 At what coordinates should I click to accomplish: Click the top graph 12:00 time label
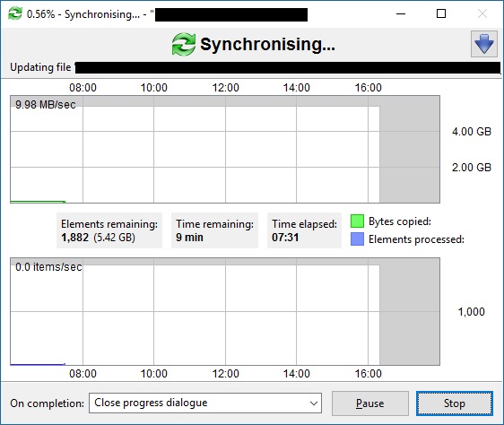[x=225, y=88]
